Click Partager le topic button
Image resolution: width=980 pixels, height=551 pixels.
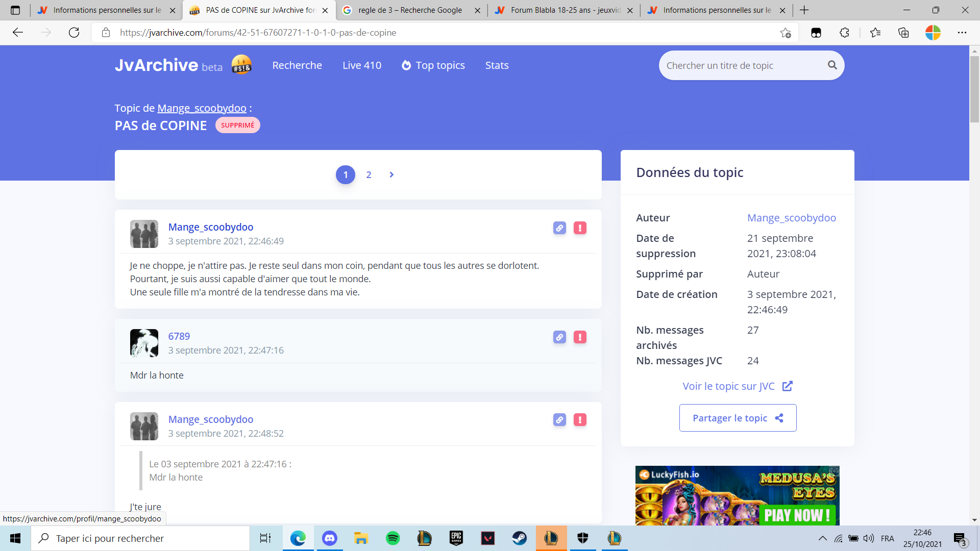738,418
